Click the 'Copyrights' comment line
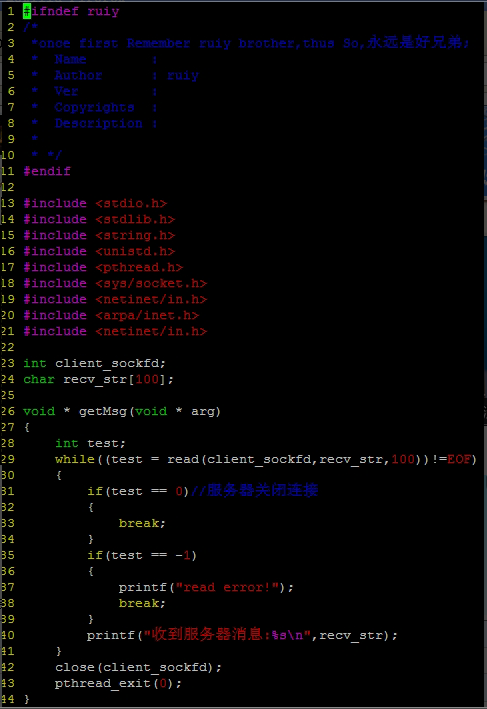 point(95,107)
